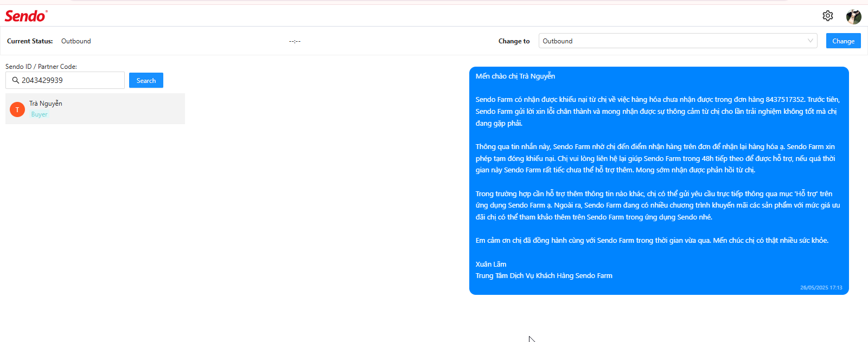This screenshot has width=868, height=342.
Task: Click the --:-- timer text
Action: pyautogui.click(x=295, y=41)
